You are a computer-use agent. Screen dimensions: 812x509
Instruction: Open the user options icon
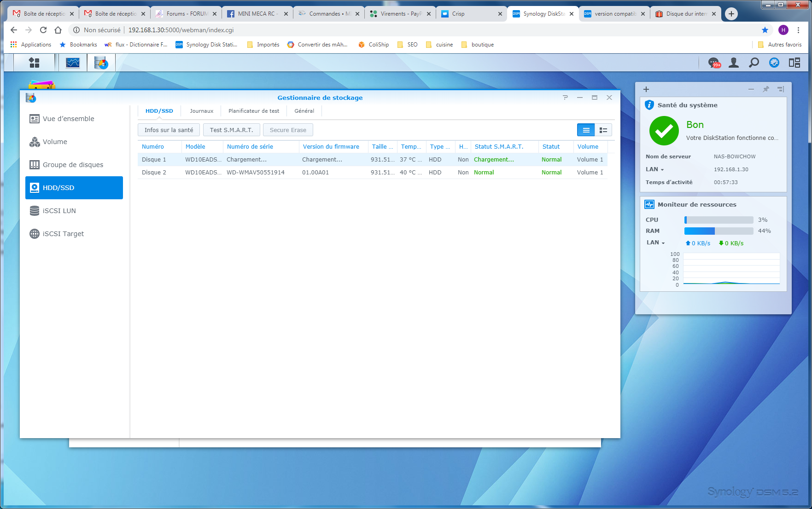point(734,63)
